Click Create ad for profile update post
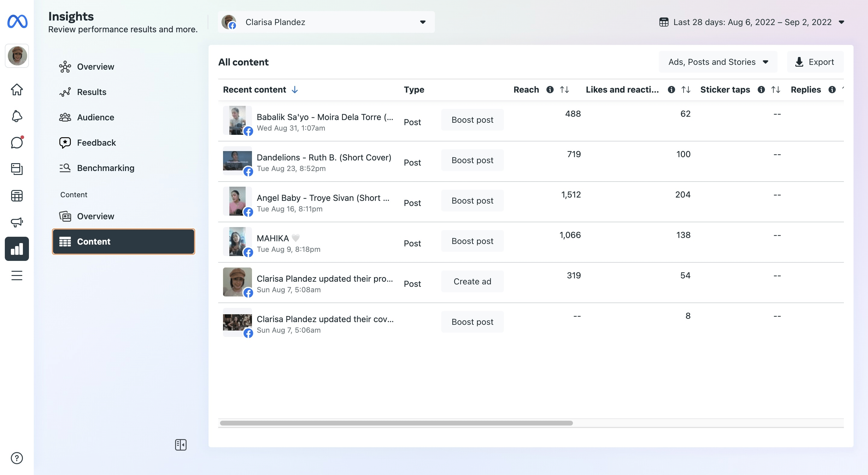The image size is (868, 475). click(472, 281)
